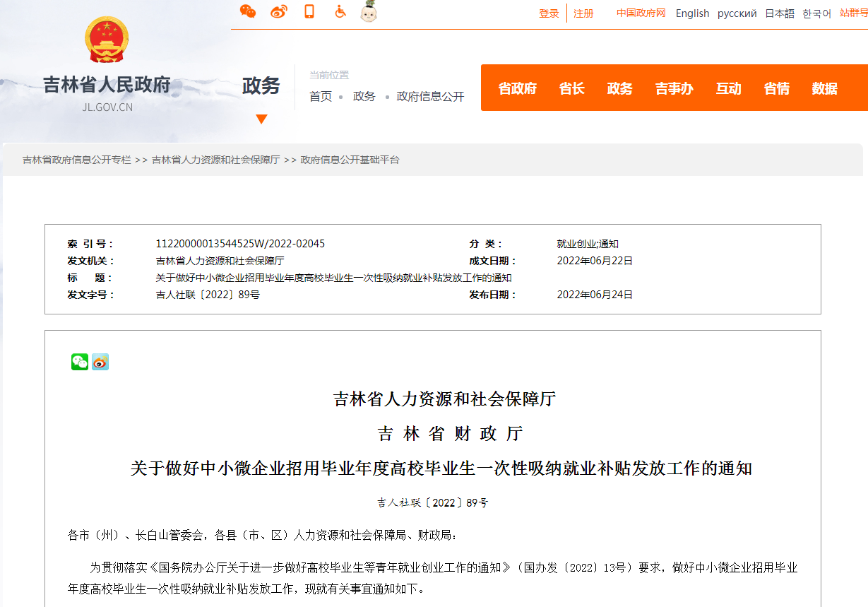
Task: Click the 注册 register link
Action: point(583,13)
